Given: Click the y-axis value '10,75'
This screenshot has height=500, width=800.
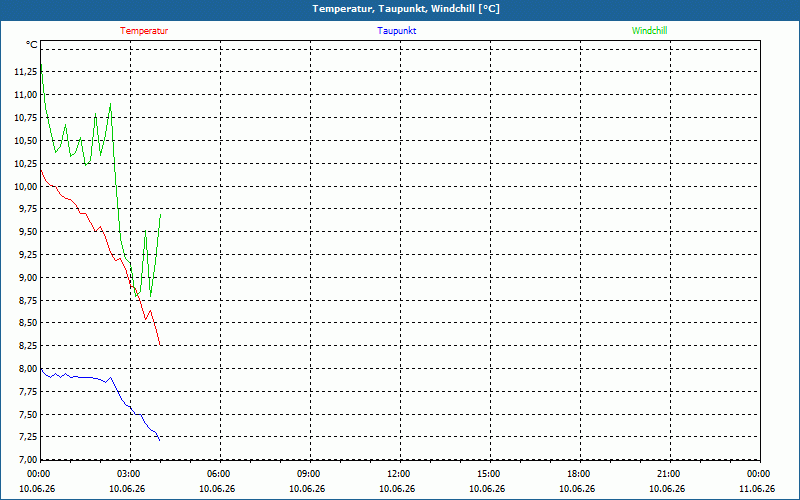Looking at the screenshot, I should (x=26, y=118).
